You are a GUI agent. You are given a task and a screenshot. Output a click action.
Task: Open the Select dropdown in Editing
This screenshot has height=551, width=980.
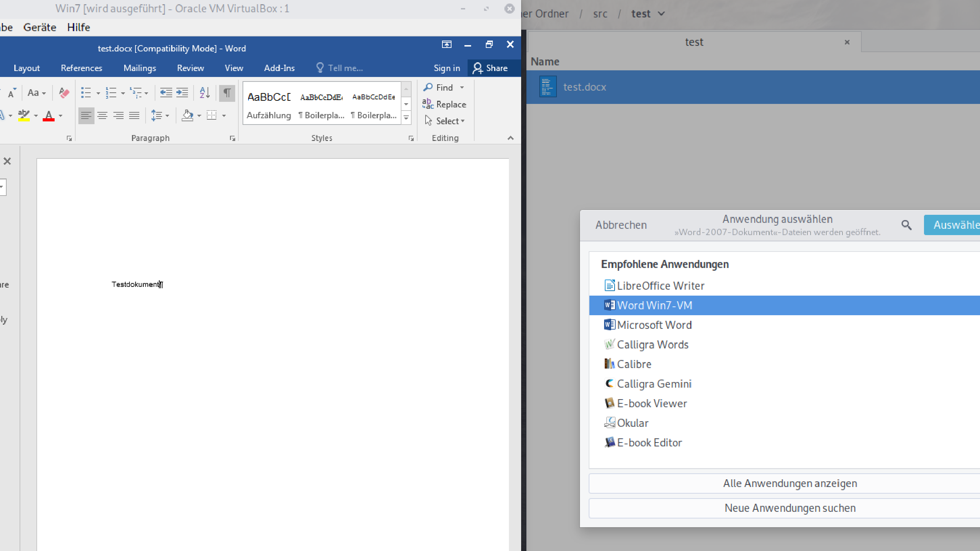445,121
